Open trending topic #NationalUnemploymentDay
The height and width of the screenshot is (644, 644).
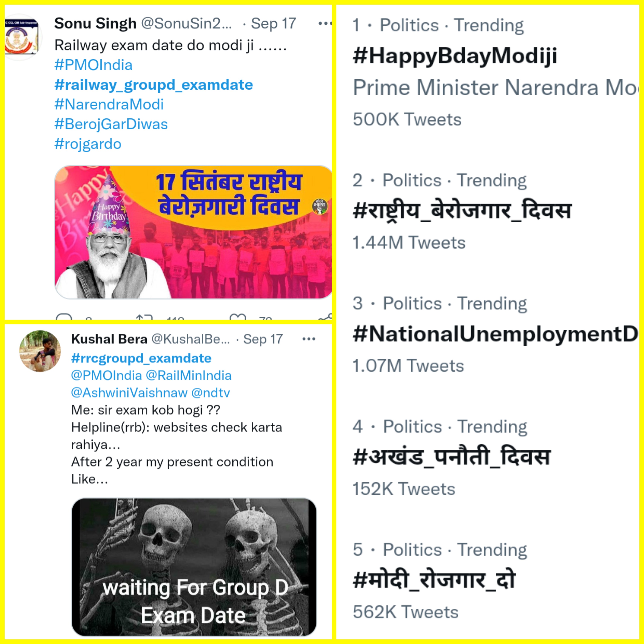[495, 334]
